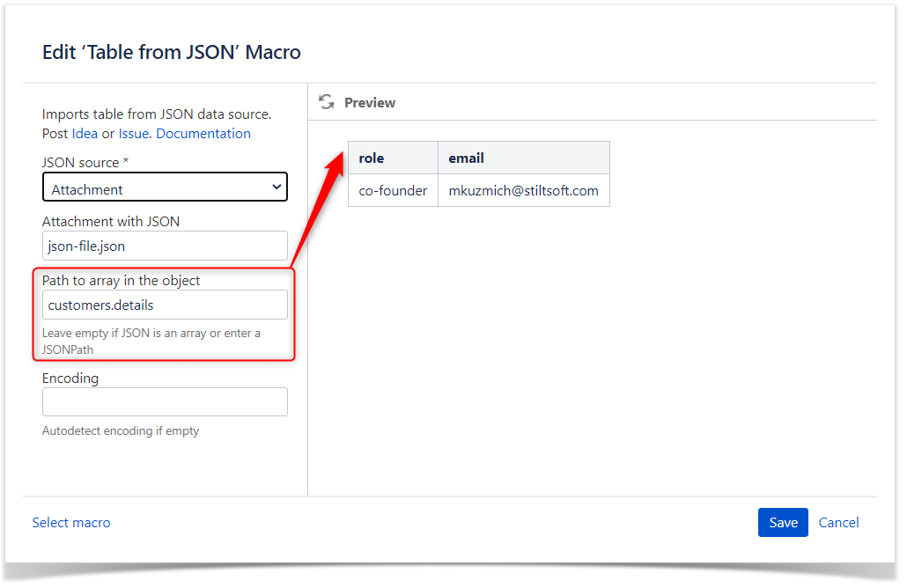Click the Edit 'Table from JSON' Macro title
This screenshot has width=907, height=588.
(171, 52)
